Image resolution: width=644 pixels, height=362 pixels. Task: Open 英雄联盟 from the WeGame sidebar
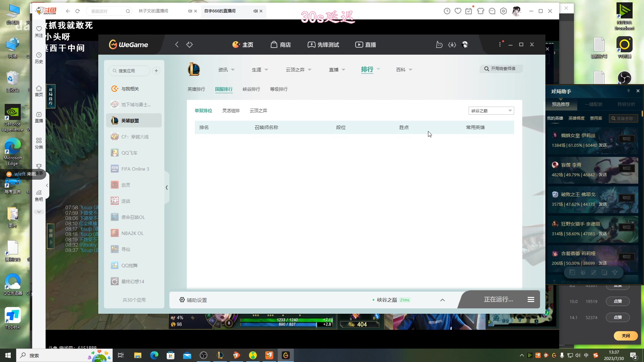pos(130,120)
